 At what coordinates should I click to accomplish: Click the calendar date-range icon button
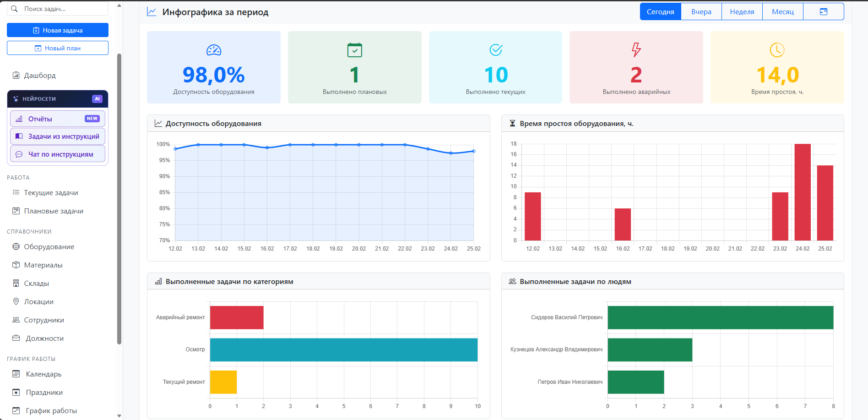823,11
